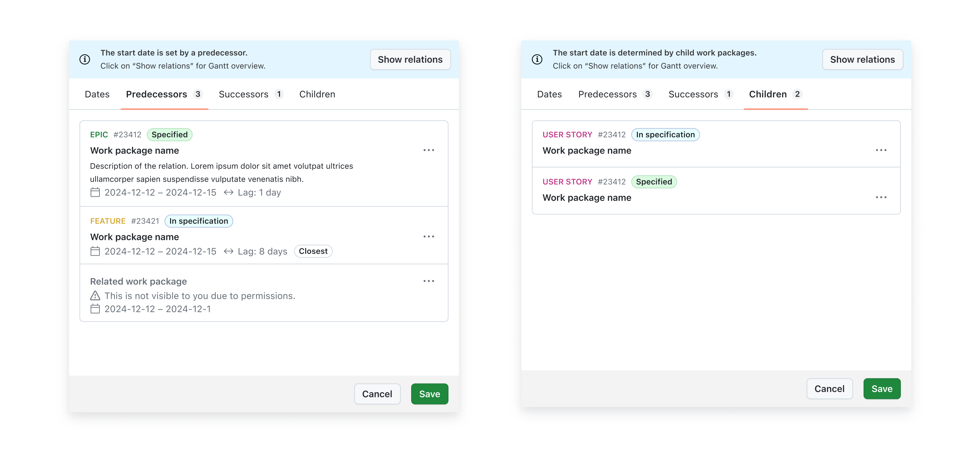Open the actions menu for Related work package

(x=429, y=281)
